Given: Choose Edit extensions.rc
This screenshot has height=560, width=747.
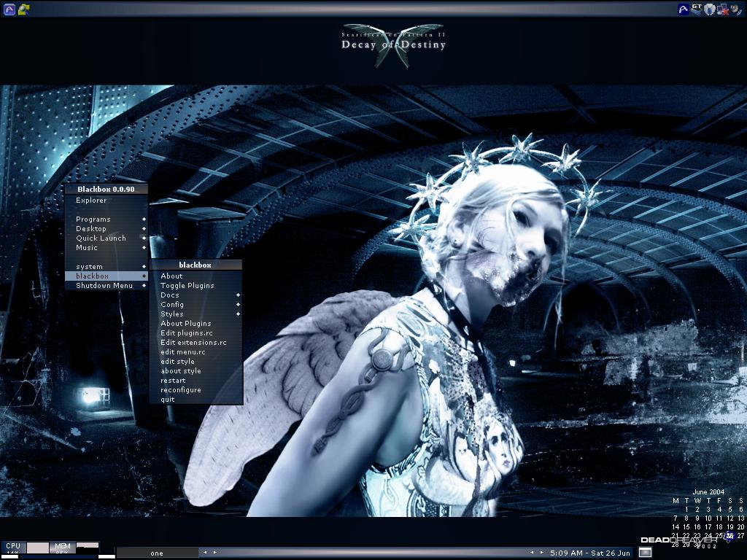Looking at the screenshot, I should 196,343.
